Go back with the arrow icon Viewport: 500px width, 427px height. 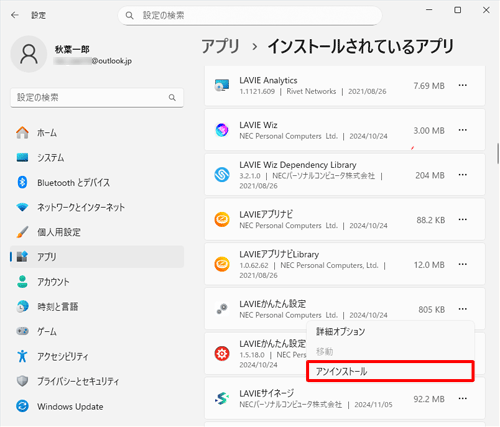coord(15,15)
